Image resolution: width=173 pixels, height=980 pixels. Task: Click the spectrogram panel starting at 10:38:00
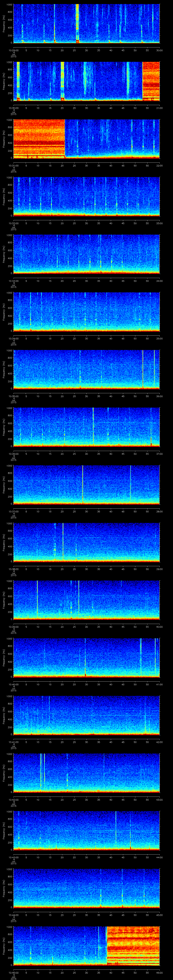(86, 542)
